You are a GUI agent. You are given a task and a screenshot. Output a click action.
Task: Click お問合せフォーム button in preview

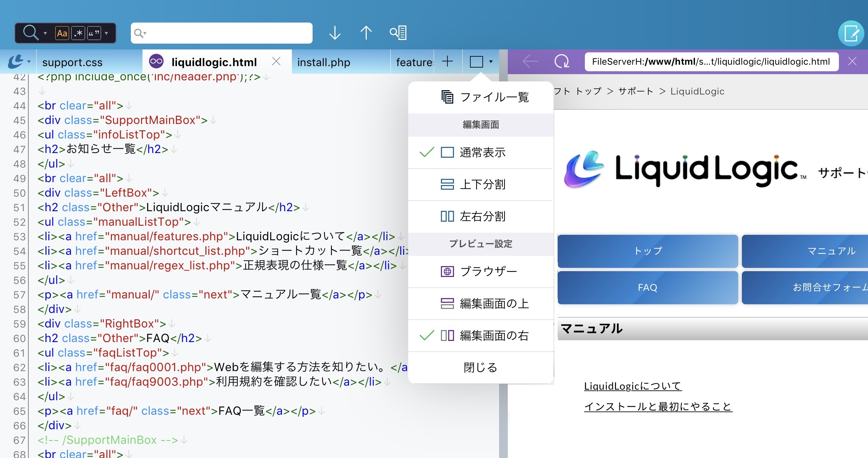(805, 288)
